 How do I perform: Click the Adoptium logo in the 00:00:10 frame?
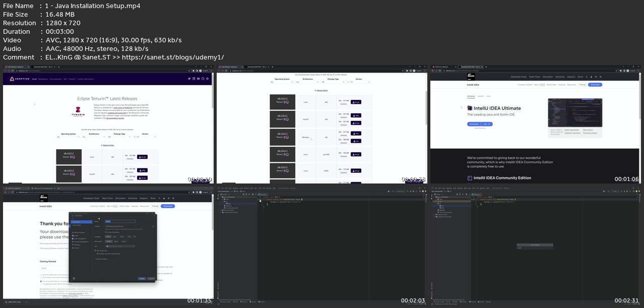pos(20,79)
